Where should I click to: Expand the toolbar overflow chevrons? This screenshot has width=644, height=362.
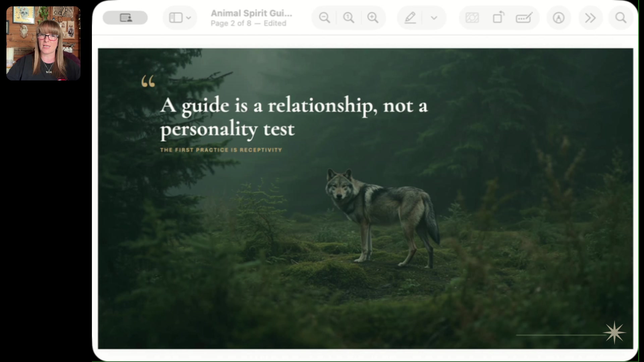[x=590, y=18]
